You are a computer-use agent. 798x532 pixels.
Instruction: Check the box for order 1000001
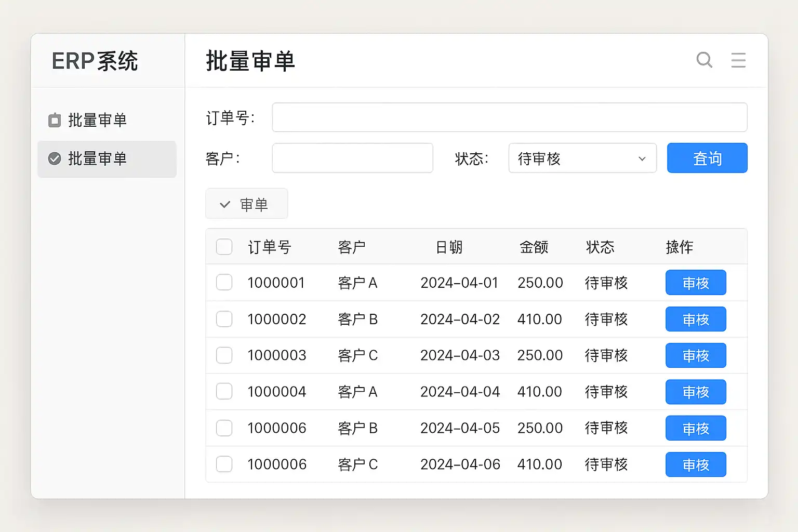pyautogui.click(x=224, y=283)
